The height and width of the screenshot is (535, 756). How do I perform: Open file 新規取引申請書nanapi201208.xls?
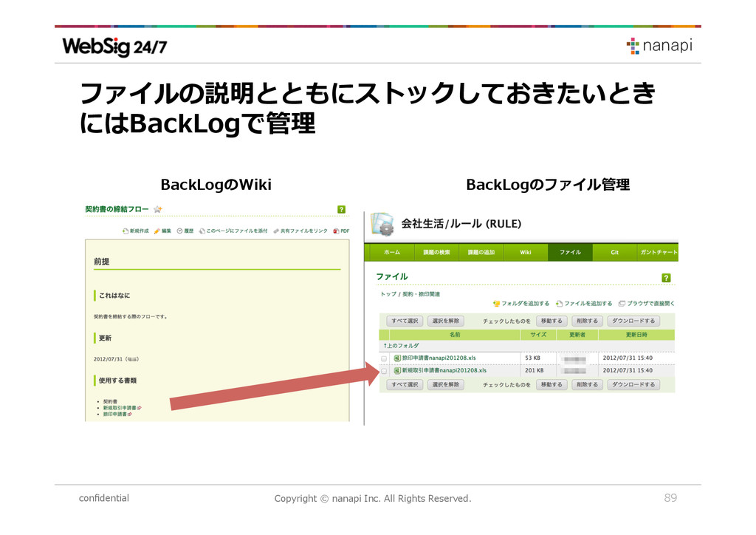(444, 370)
